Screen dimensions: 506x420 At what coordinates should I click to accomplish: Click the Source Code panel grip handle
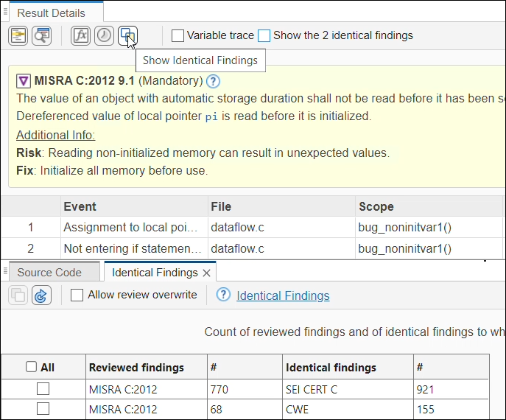[x=5, y=271]
